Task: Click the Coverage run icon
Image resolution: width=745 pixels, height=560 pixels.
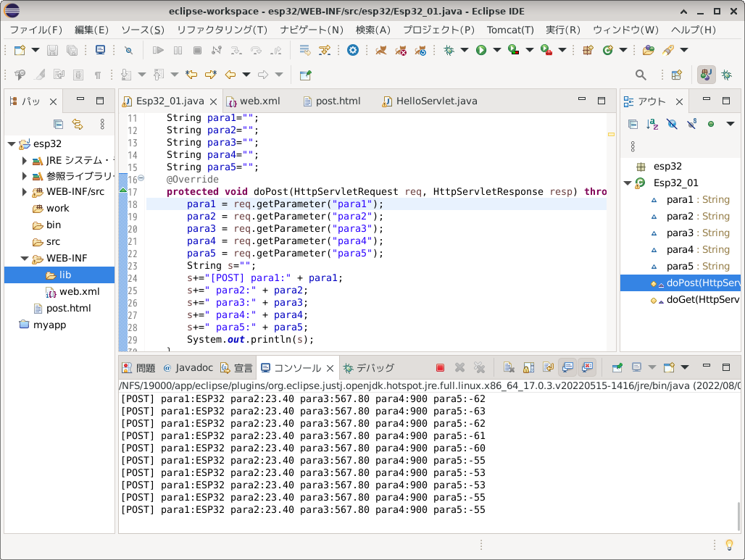Action: pos(513,50)
